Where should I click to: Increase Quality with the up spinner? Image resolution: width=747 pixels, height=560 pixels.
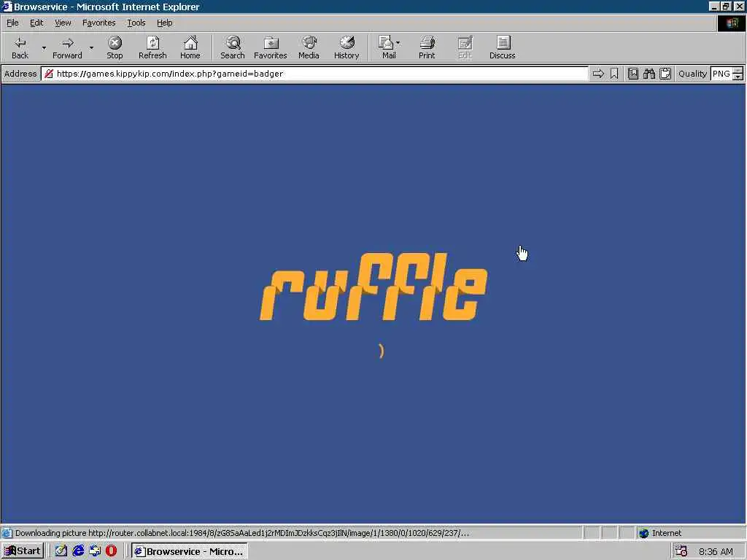coord(738,71)
